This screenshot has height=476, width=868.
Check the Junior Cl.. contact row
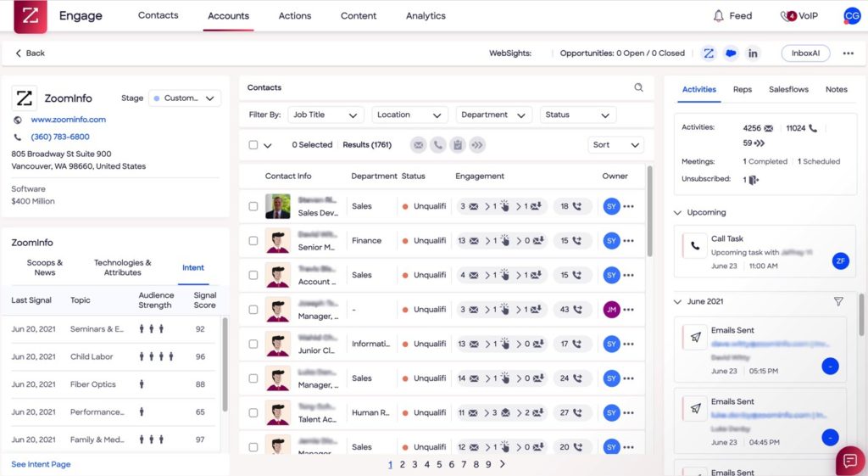coord(253,344)
